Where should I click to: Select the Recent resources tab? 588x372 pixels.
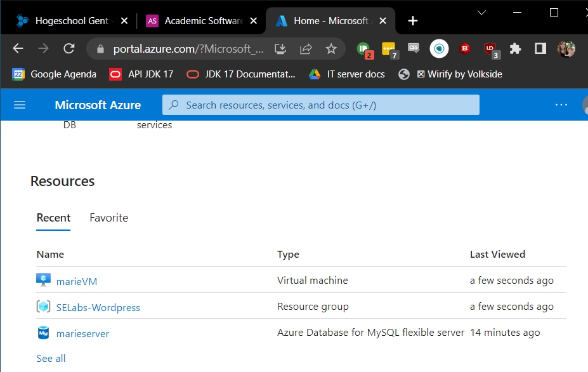tap(53, 218)
